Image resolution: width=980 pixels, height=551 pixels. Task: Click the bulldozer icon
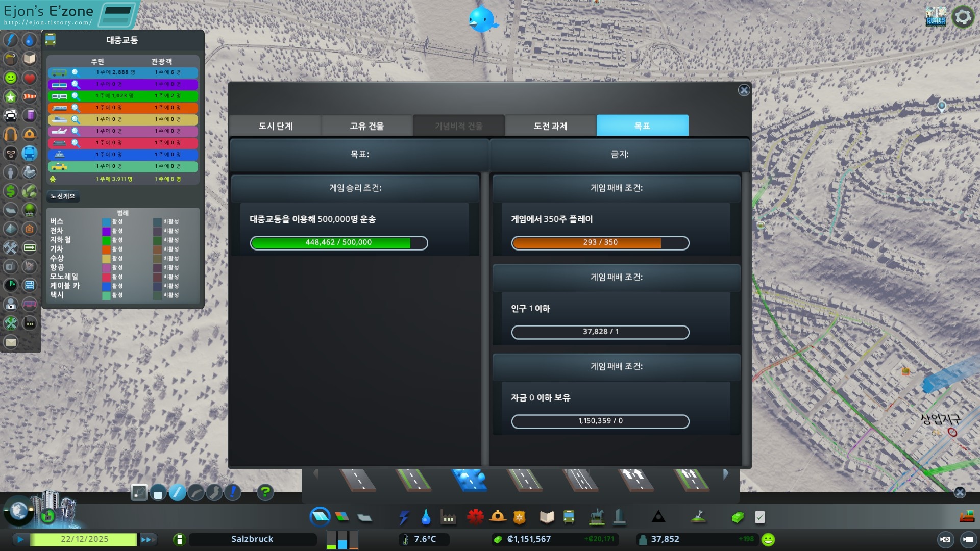point(966,517)
